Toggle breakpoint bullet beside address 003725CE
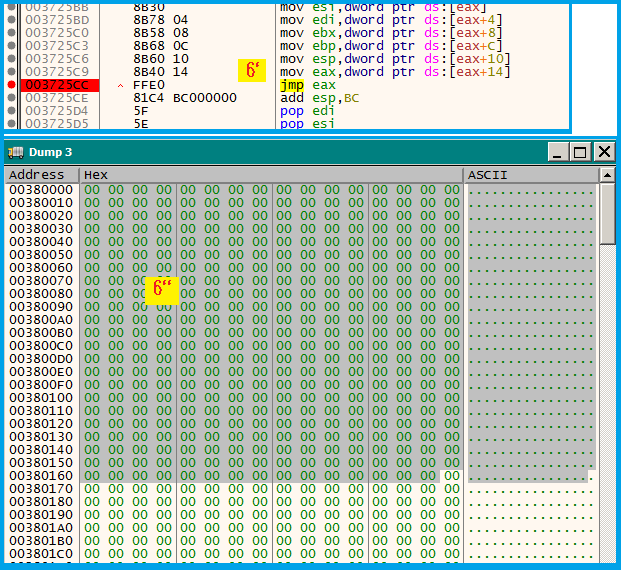This screenshot has width=621, height=570. pyautogui.click(x=10, y=98)
